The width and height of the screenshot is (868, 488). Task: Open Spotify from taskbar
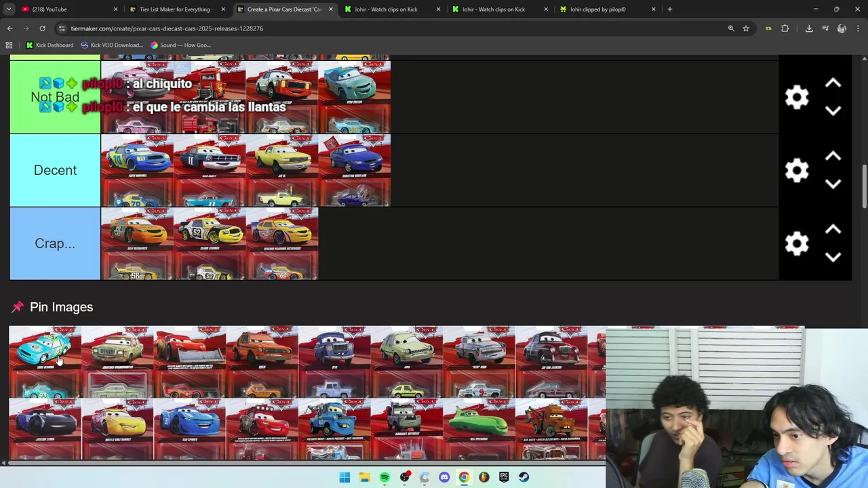pyautogui.click(x=384, y=477)
